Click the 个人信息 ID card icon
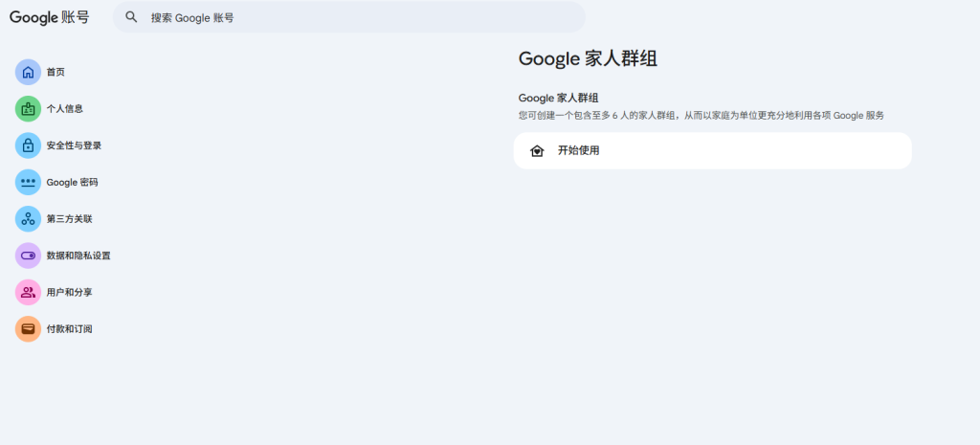The height and width of the screenshot is (445, 980). (x=28, y=109)
